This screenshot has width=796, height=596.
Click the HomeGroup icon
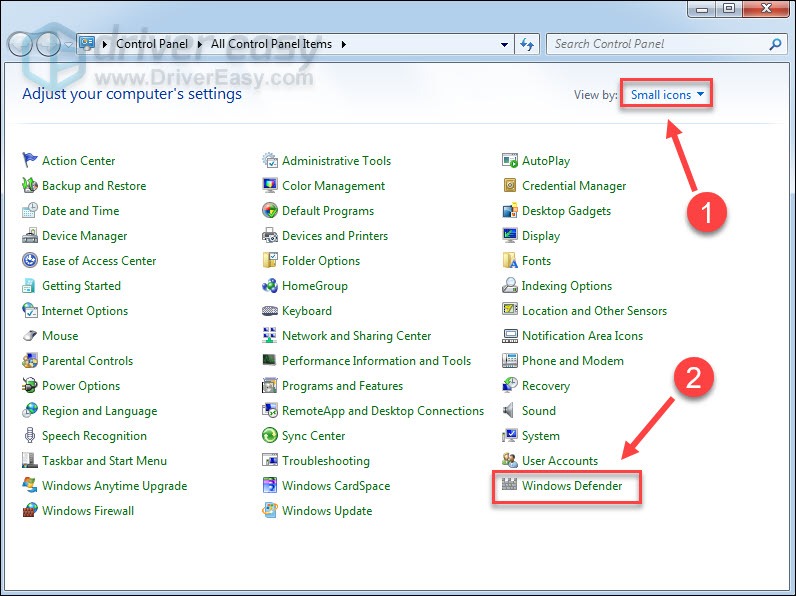point(270,285)
